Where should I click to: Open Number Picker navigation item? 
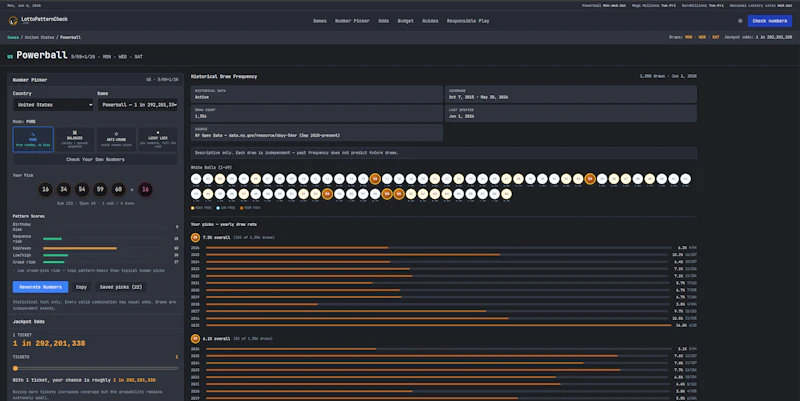[352, 21]
